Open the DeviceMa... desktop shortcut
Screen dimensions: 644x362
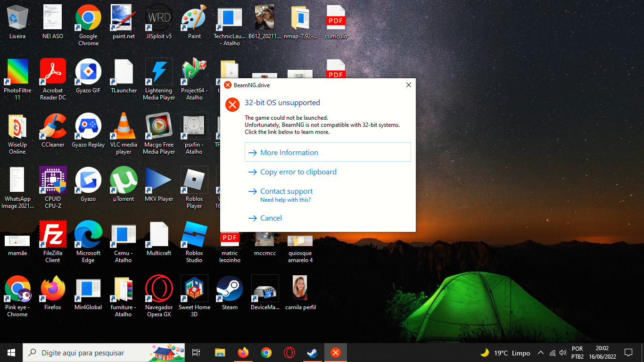click(x=265, y=288)
